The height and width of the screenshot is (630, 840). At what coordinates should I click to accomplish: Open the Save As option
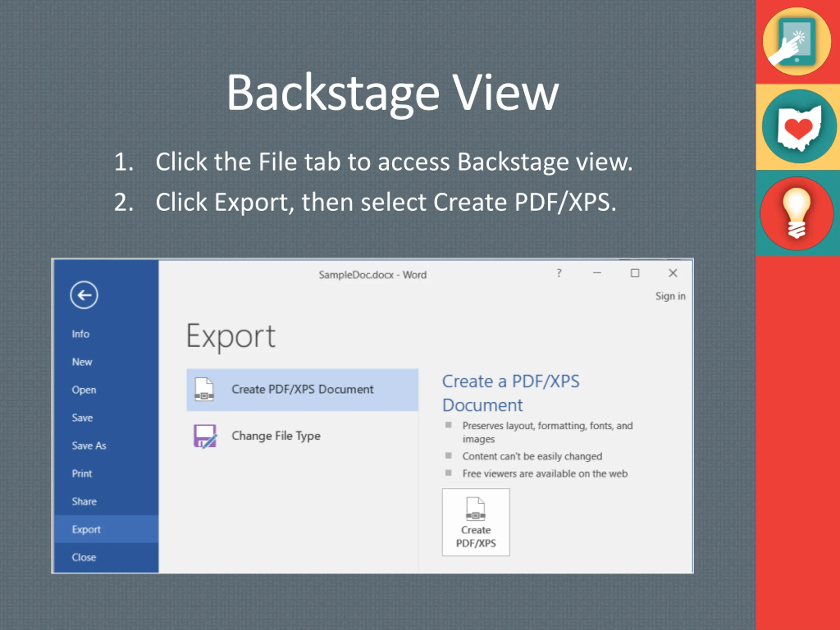pos(89,446)
